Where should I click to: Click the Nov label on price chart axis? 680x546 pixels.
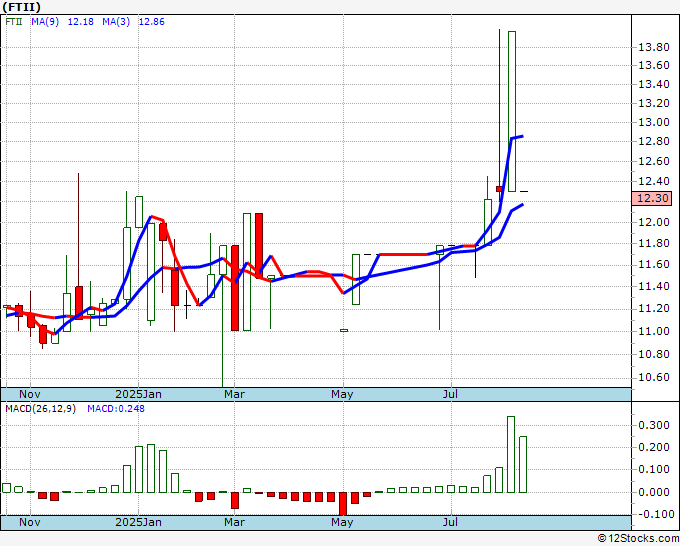pos(30,394)
